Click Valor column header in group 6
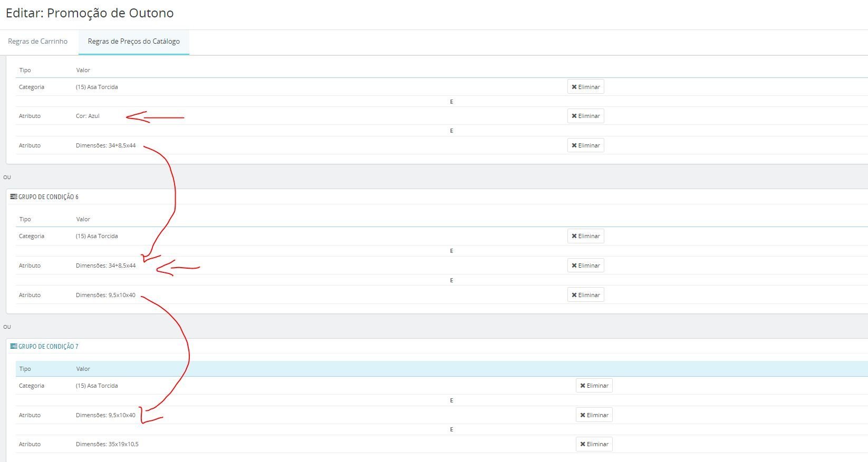868x462 pixels. point(83,219)
